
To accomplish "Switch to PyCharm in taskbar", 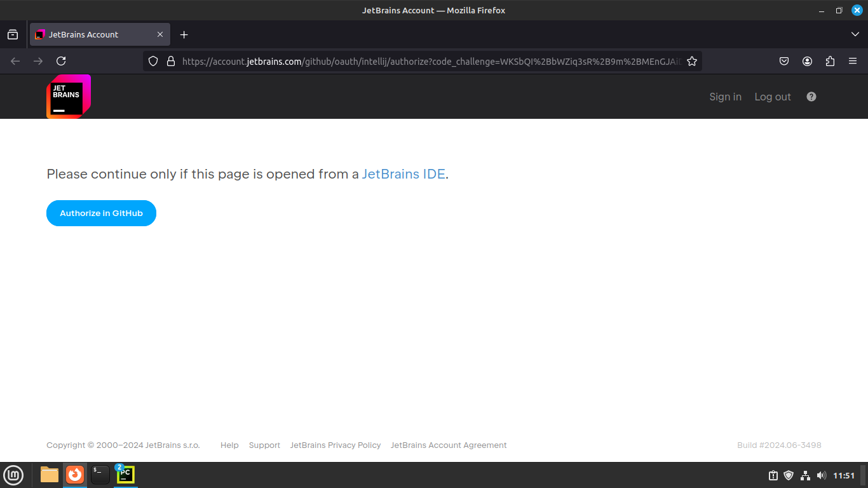I will tap(125, 475).
